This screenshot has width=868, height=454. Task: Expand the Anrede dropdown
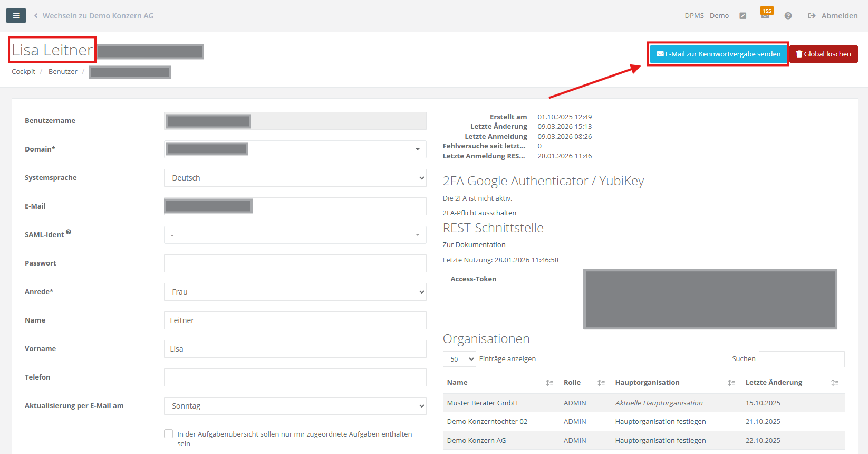click(295, 292)
